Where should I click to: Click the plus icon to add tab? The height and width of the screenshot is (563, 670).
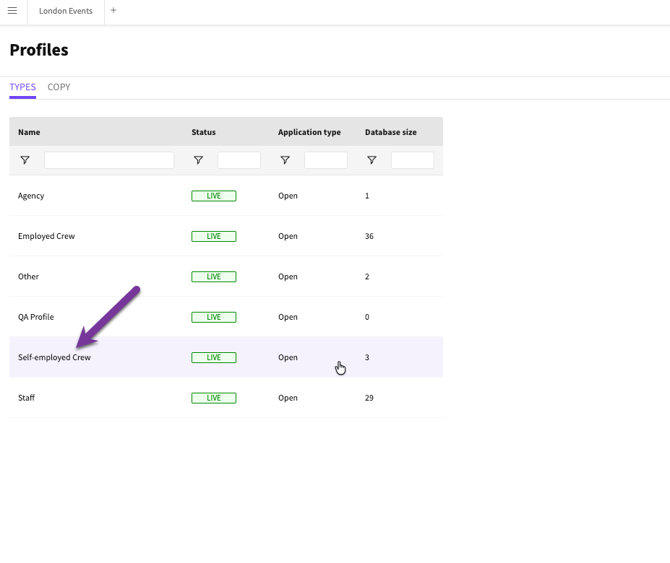point(113,11)
